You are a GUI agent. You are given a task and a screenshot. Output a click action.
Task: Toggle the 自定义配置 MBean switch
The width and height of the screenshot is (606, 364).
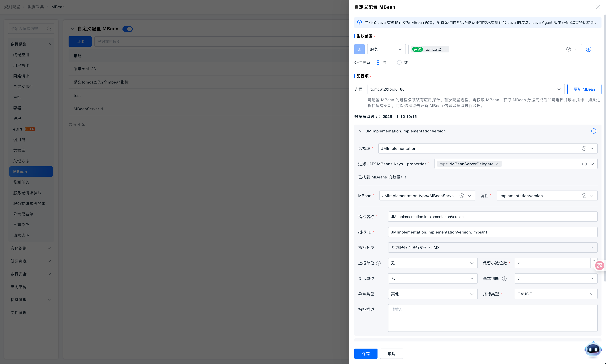coord(128,29)
